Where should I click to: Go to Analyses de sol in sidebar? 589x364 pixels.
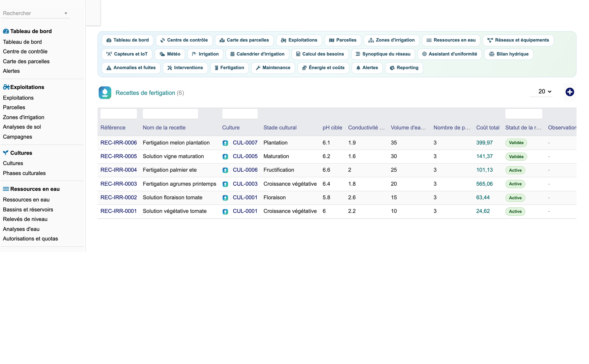point(22,127)
